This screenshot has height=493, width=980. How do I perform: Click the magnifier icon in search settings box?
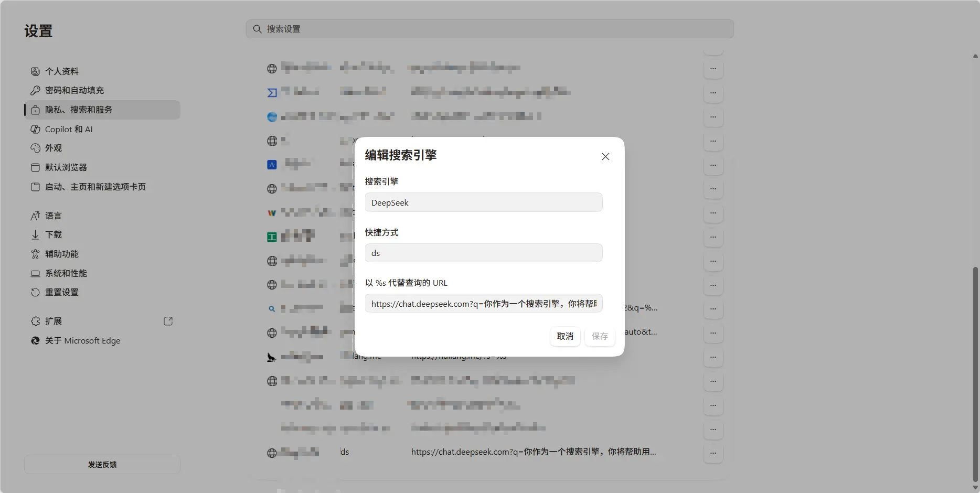(257, 29)
